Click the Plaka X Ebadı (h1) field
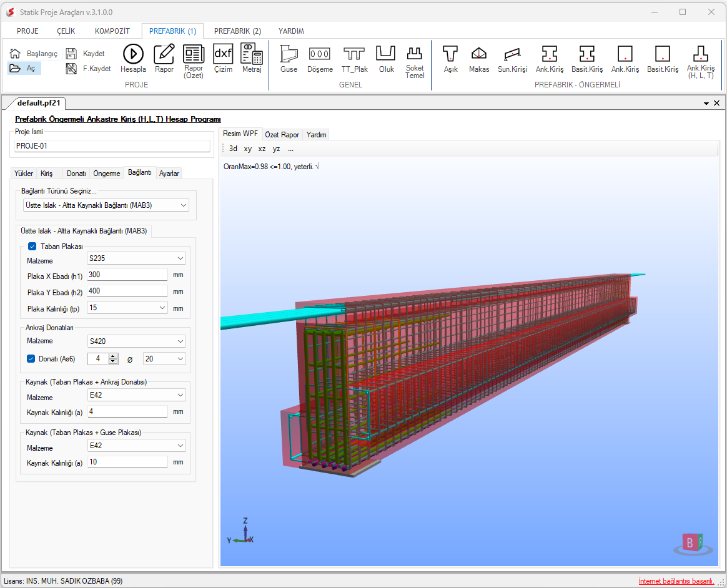This screenshot has height=588, width=727. pos(127,275)
